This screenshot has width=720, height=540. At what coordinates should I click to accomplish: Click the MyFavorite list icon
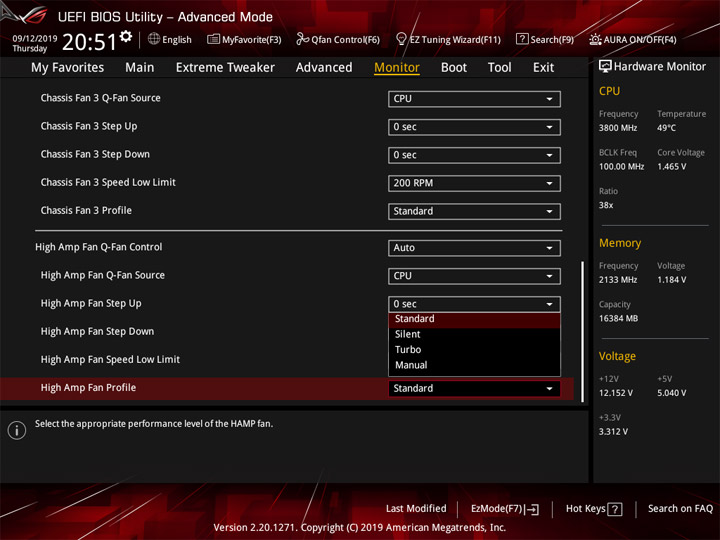tap(213, 39)
